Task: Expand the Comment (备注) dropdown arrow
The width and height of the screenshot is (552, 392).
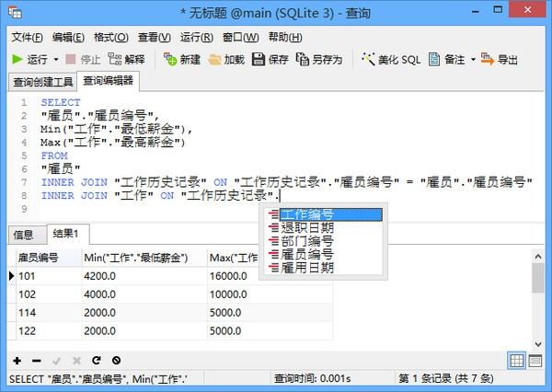Action: pos(473,59)
